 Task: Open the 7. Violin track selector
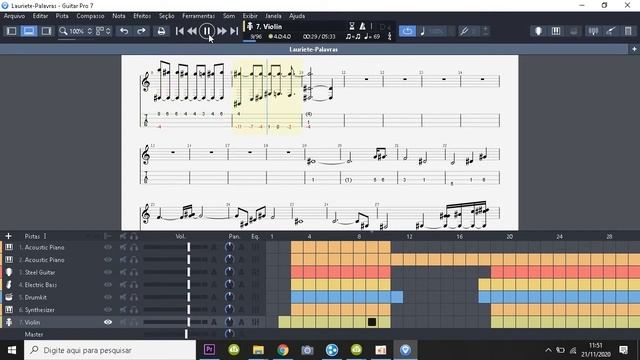click(269, 27)
